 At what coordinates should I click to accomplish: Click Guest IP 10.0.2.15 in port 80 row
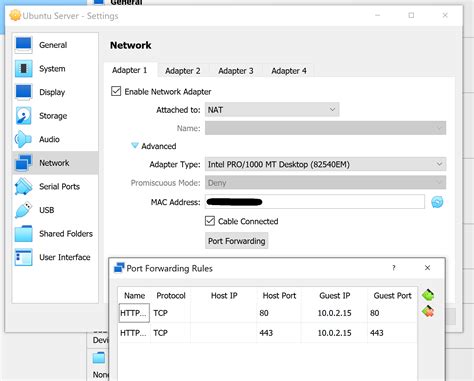334,313
